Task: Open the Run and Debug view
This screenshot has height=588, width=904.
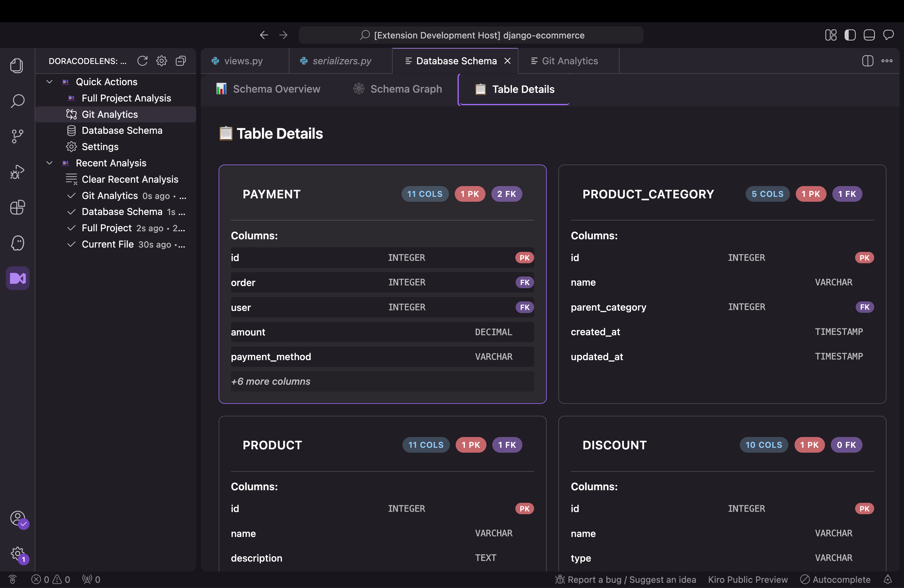Action: (18, 172)
